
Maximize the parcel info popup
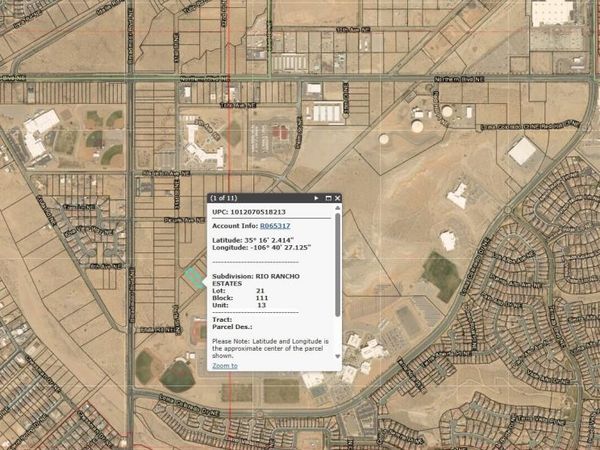tap(328, 199)
